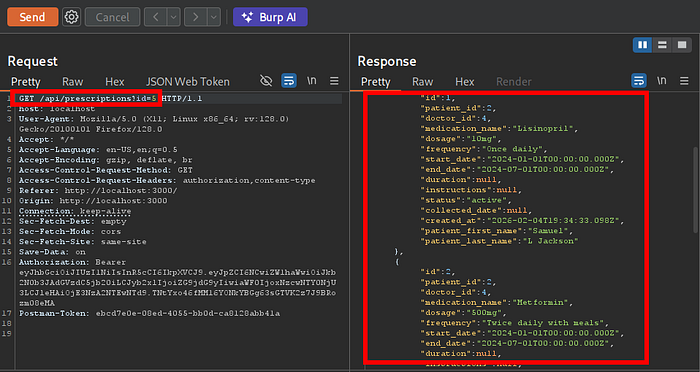Click the Cancel button
The width and height of the screenshot is (700, 372).
click(112, 17)
